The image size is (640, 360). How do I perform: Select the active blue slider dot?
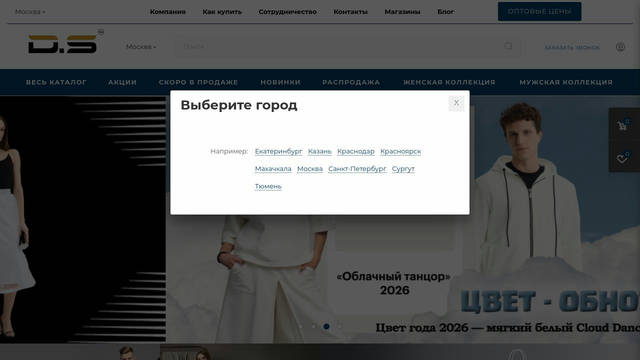[x=327, y=327]
